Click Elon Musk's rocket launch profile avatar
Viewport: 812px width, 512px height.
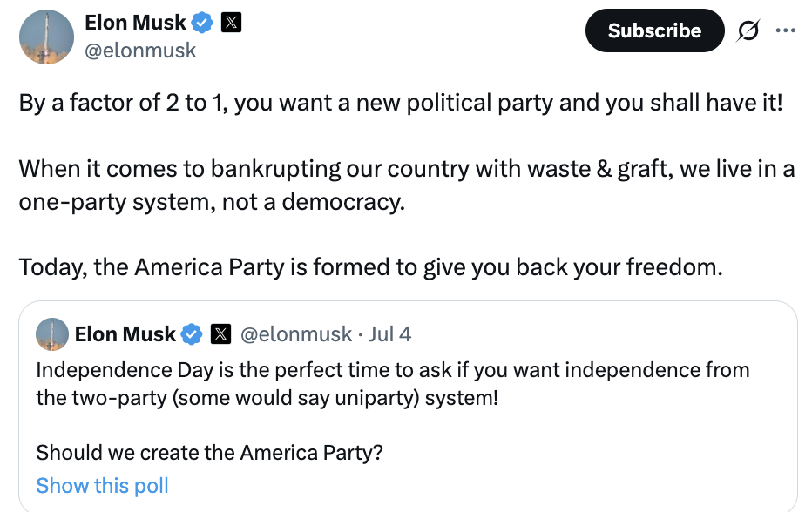pyautogui.click(x=46, y=37)
